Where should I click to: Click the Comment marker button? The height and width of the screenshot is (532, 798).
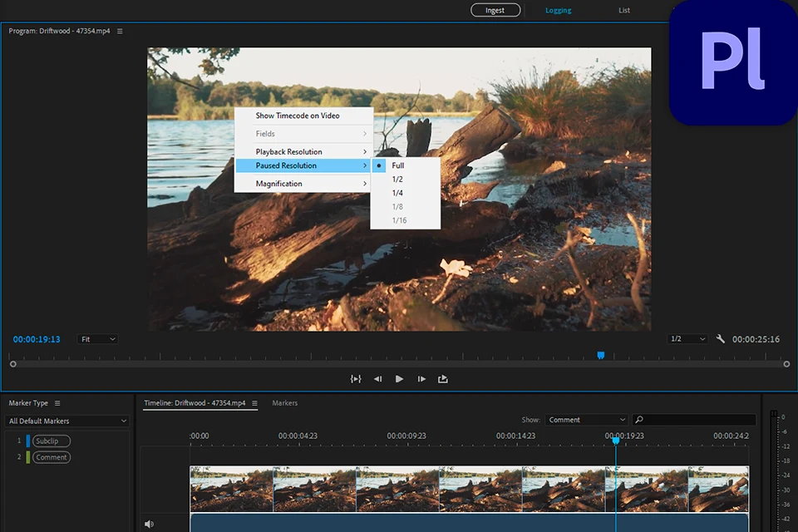click(52, 457)
